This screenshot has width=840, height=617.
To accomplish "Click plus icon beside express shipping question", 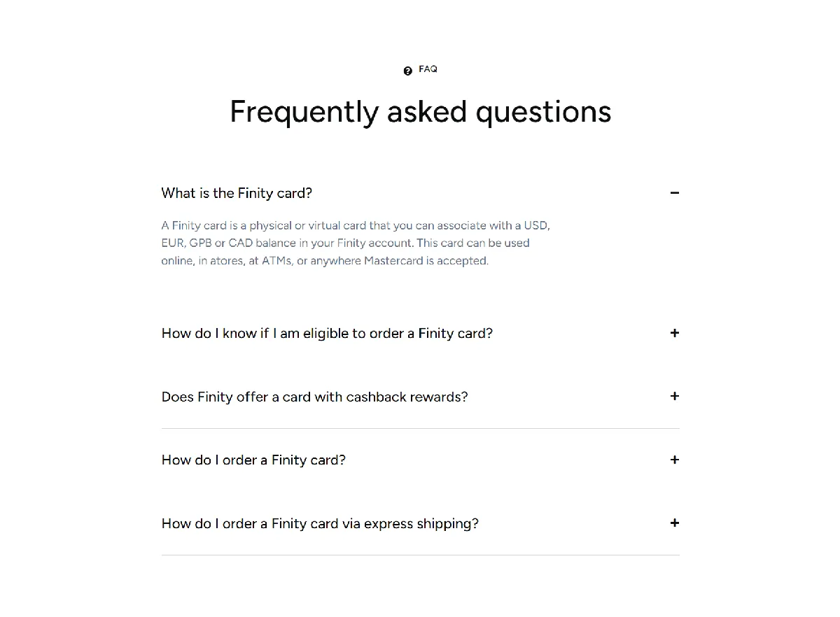I will 675,523.
